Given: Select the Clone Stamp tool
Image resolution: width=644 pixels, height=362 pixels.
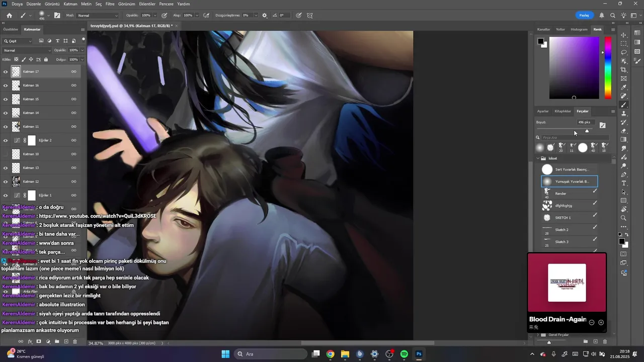Looking at the screenshot, I should [624, 114].
